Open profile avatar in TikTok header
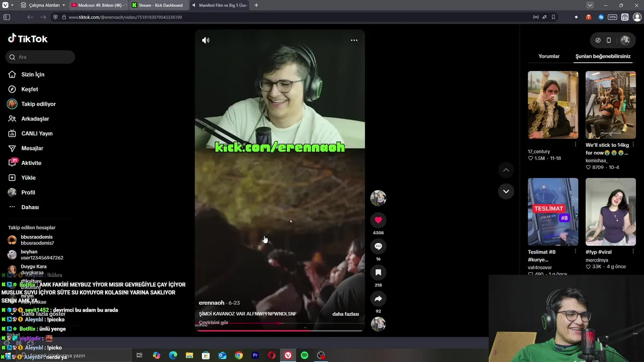 [625, 40]
